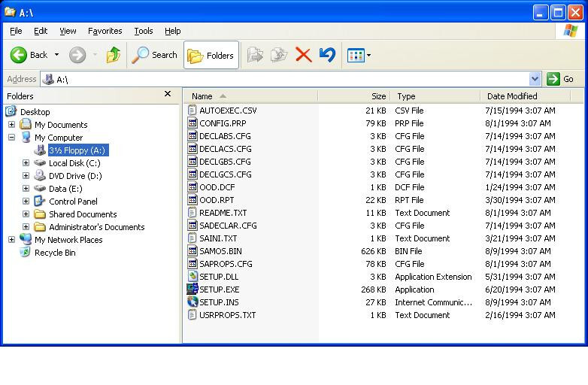The width and height of the screenshot is (588, 385).
Task: Toggle the Folders pane button
Action: tap(211, 55)
